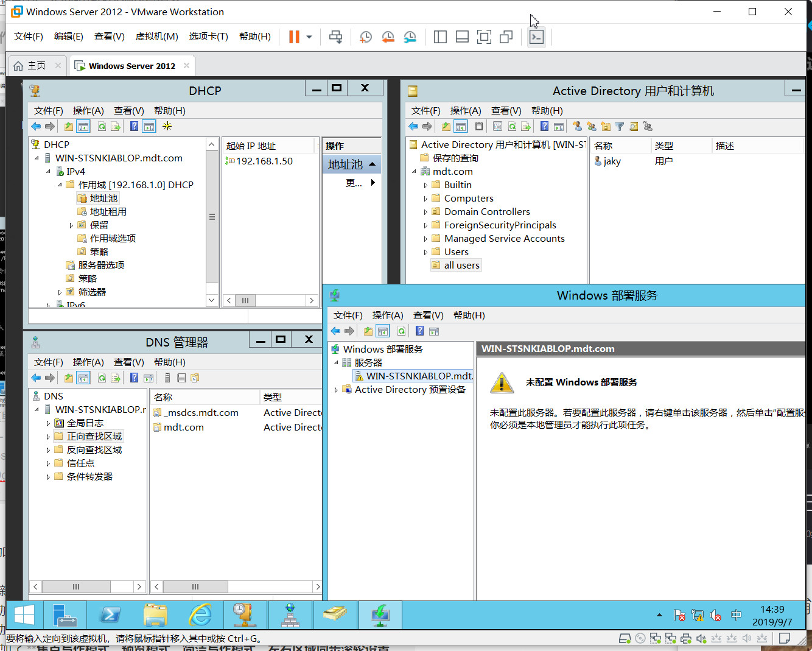Toggle the console tree visibility in Windows 部署服务
This screenshot has height=651, width=812.
click(382, 331)
